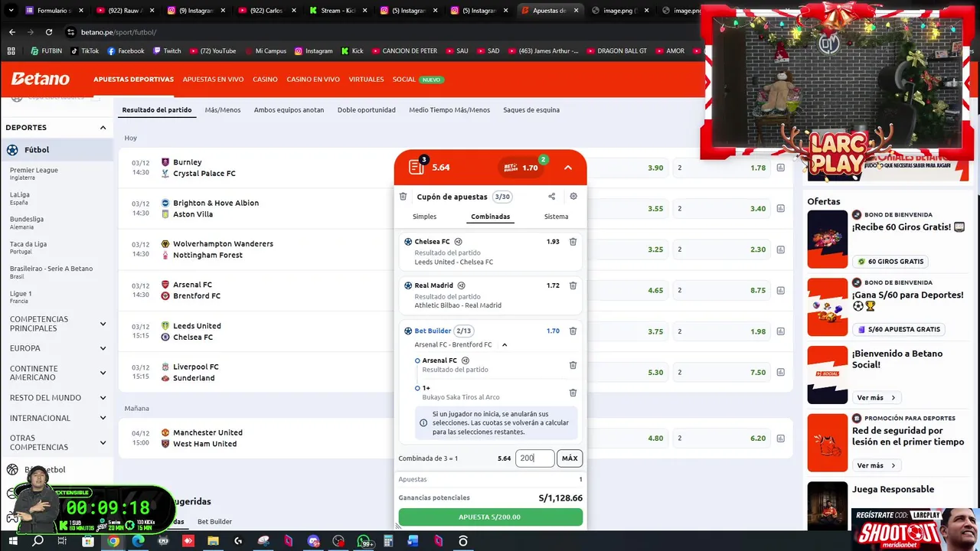Open stats icon for Manchester United match
Image resolution: width=980 pixels, height=551 pixels.
(780, 439)
